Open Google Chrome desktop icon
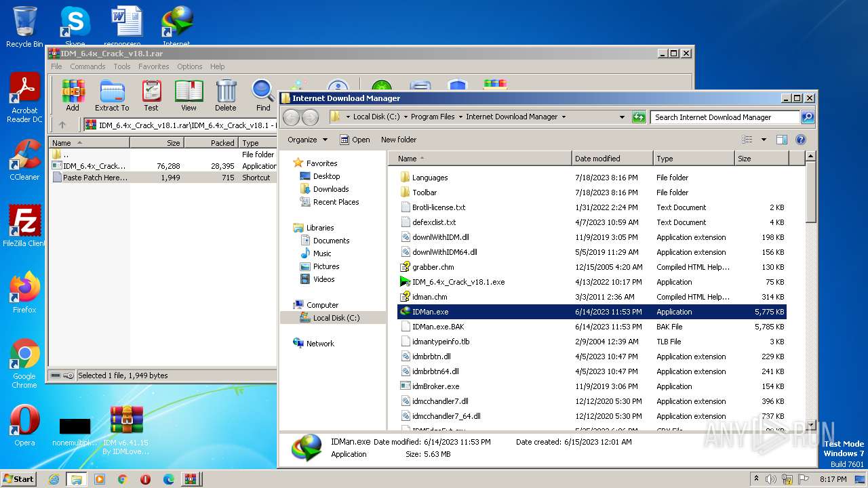Image resolution: width=868 pixels, height=488 pixels. click(x=24, y=363)
